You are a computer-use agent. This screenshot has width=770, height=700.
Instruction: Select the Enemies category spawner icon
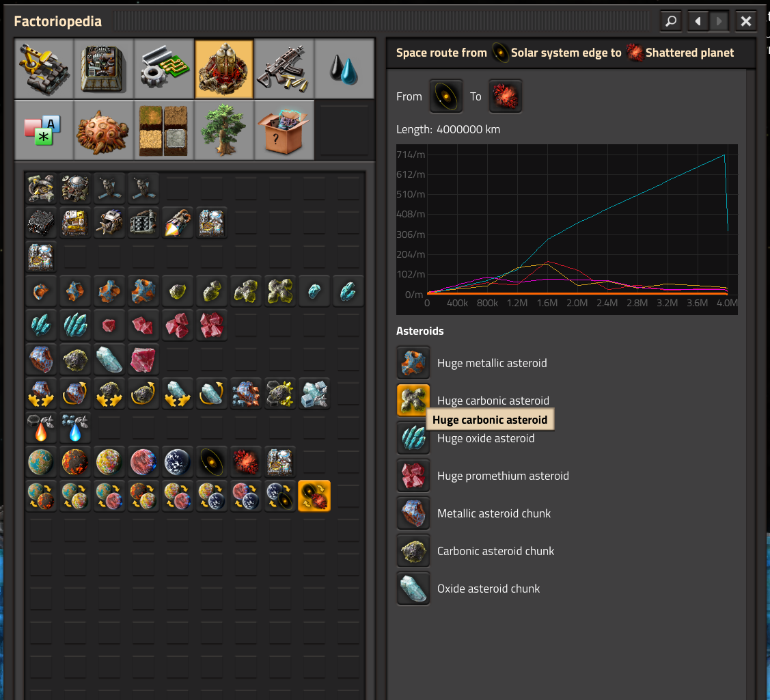click(104, 129)
